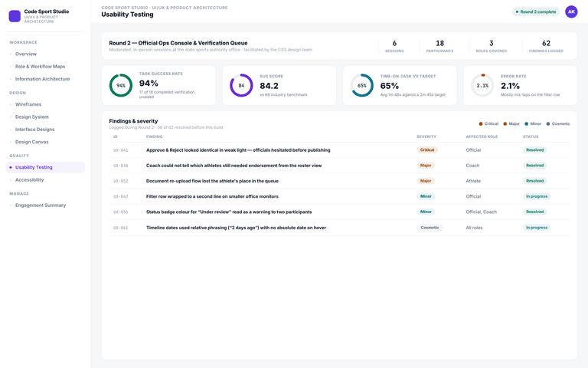The height and width of the screenshot is (368, 588).
Task: Open the Status badge colour finding
Action: tap(229, 212)
